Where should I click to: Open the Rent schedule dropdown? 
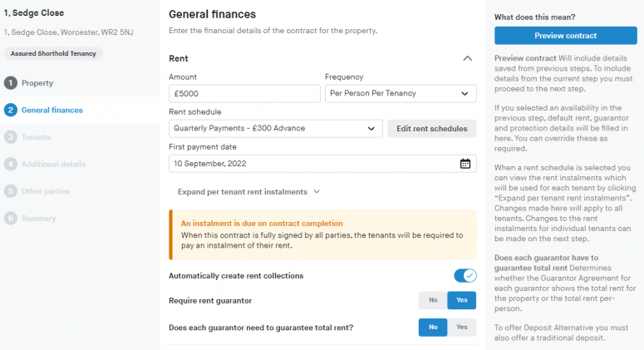point(275,128)
